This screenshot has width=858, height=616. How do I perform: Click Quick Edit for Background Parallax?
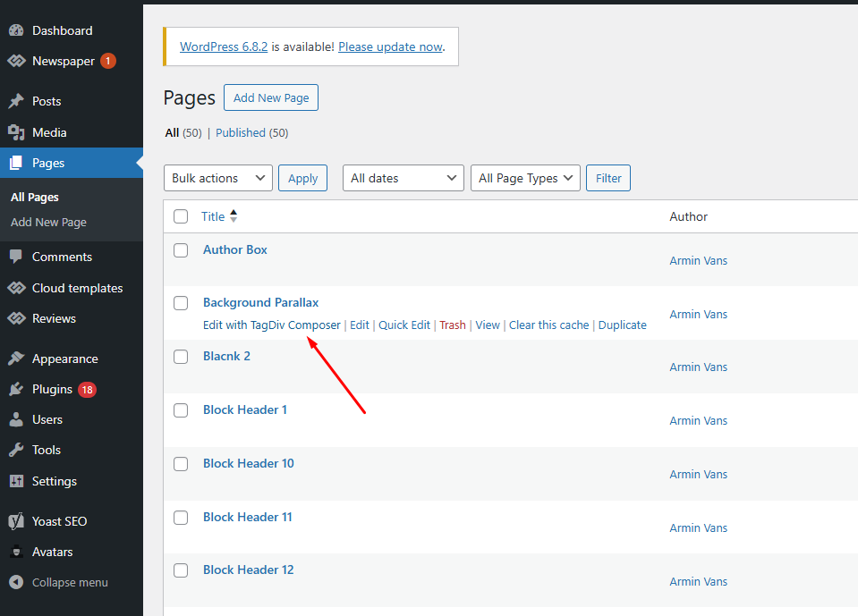coord(404,325)
